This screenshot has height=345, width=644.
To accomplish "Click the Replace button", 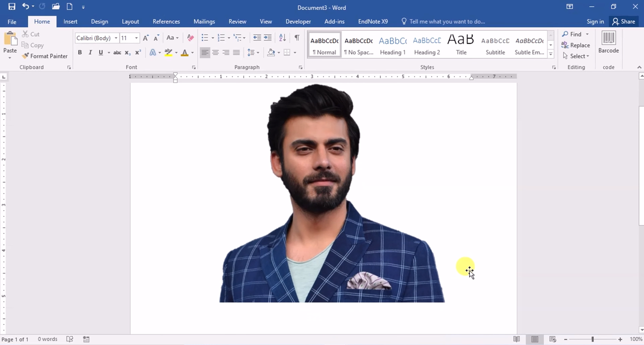I will click(576, 45).
